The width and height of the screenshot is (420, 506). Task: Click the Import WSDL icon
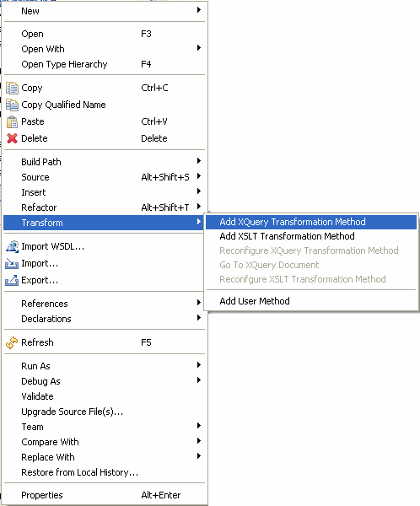tap(12, 246)
